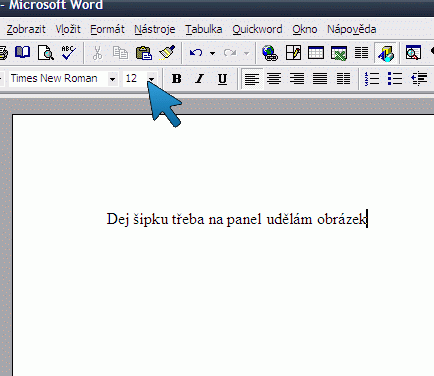Toggle Bold formatting

[x=176, y=79]
